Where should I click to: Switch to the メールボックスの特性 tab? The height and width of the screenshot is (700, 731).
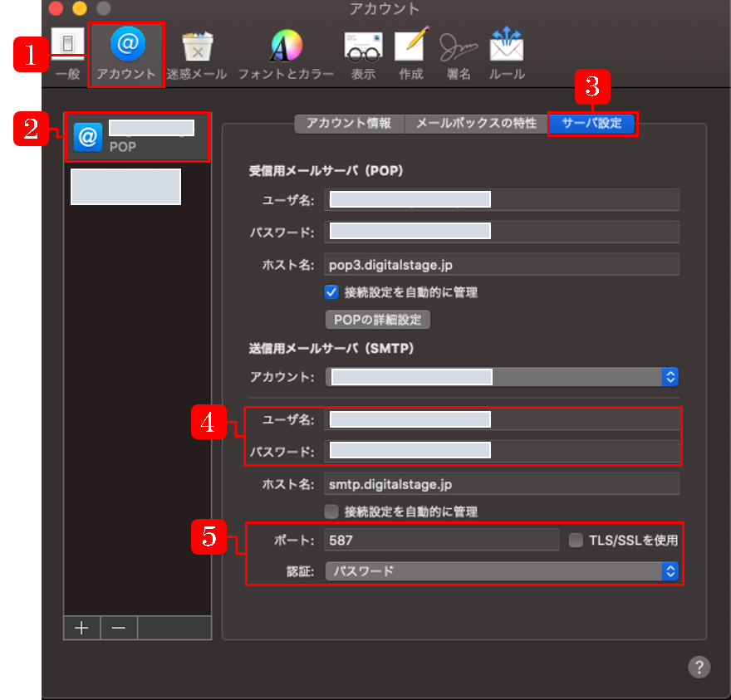pos(476,124)
